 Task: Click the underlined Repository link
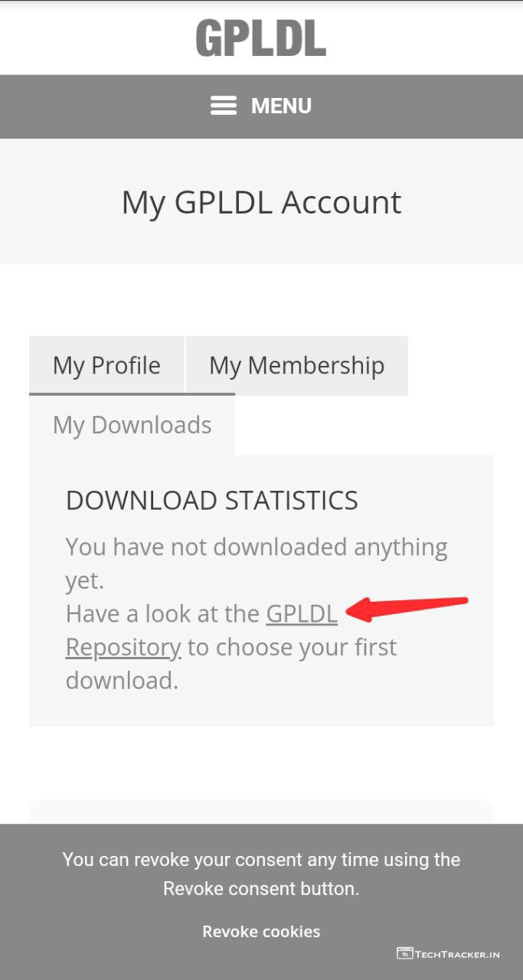(x=123, y=647)
